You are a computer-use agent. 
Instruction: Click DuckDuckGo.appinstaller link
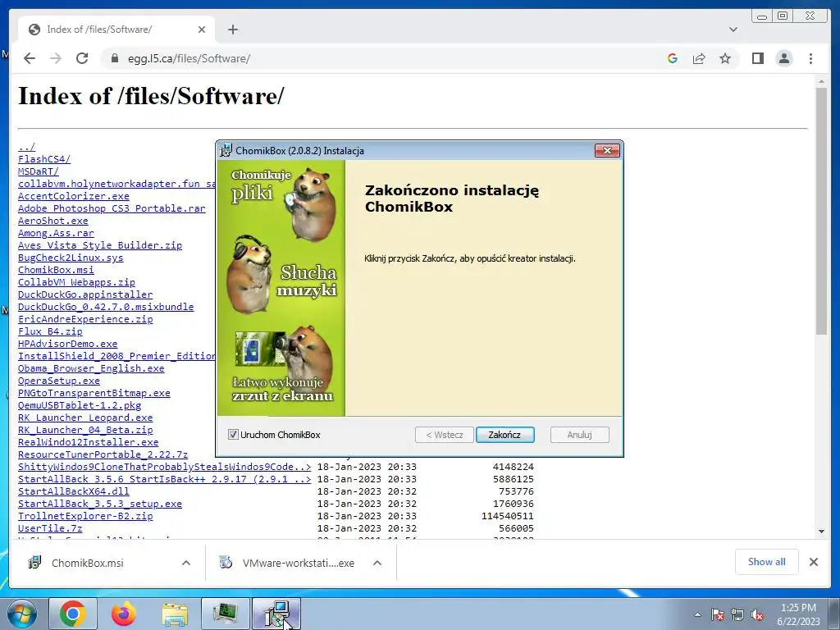click(85, 294)
